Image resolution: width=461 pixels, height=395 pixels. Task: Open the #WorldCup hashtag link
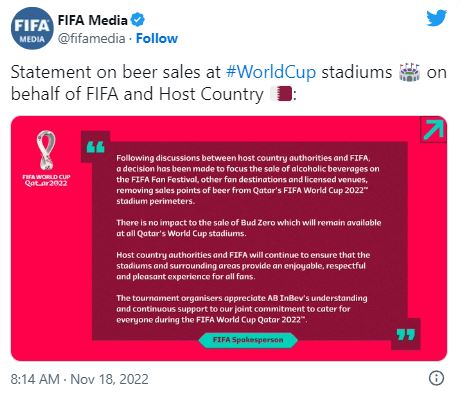[x=271, y=72]
